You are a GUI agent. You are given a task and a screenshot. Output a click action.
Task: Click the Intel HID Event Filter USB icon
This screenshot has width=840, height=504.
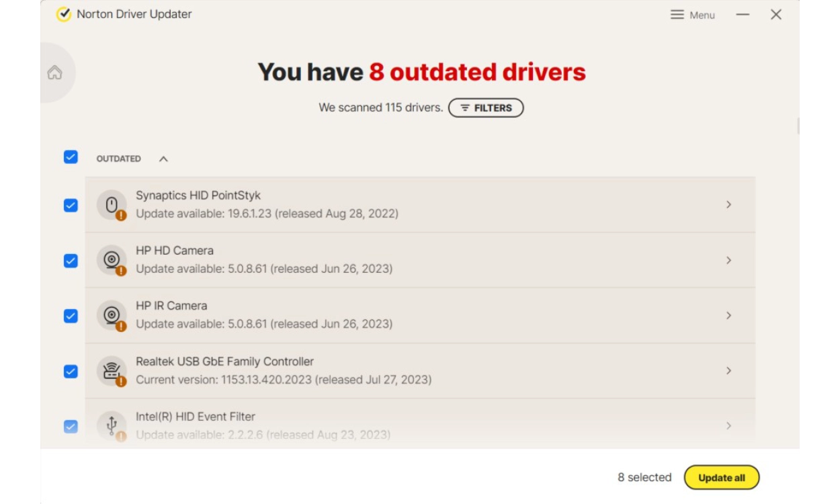coord(112,425)
